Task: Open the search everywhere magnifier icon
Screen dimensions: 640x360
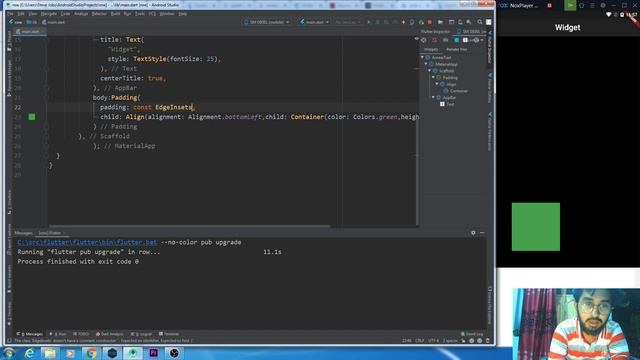Action: point(480,22)
